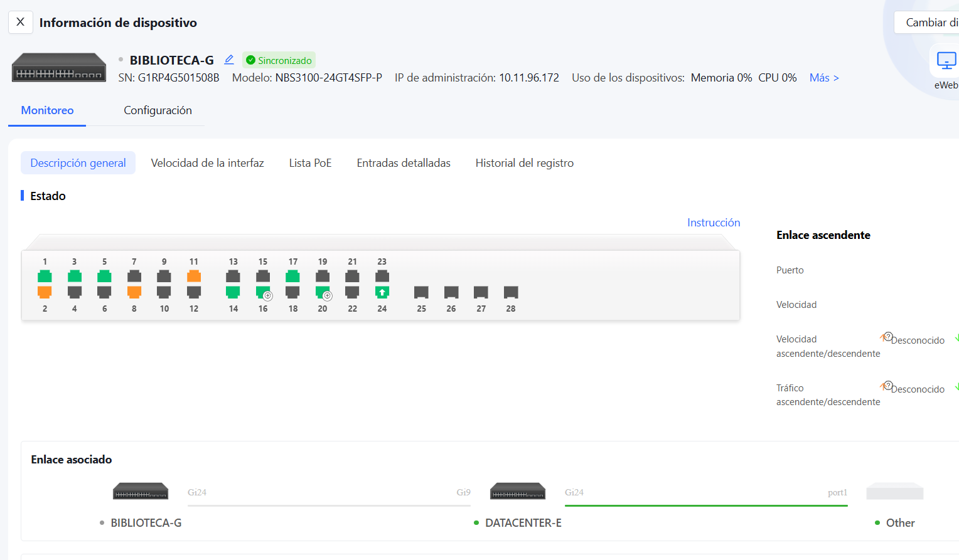Click the switch thumbnail next to BIBLIOTECA-G
The image size is (959, 560).
click(x=59, y=68)
